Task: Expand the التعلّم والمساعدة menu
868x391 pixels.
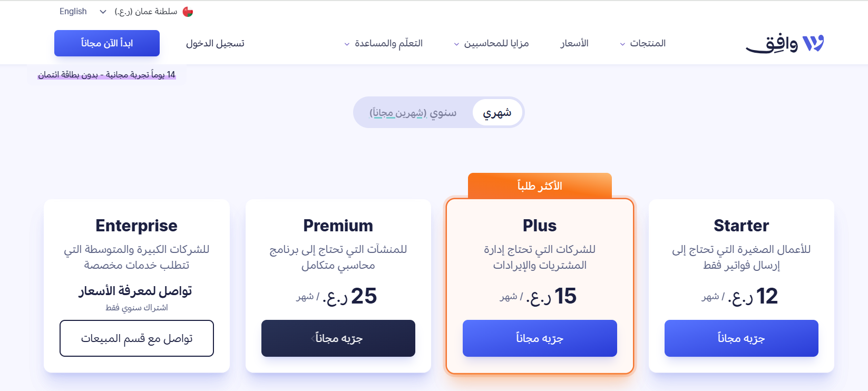Action: (385, 43)
